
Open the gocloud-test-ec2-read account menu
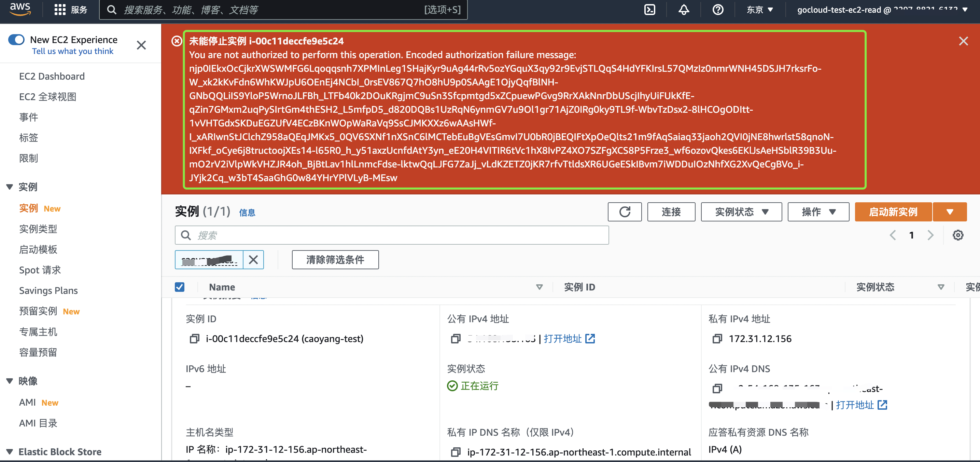882,10
